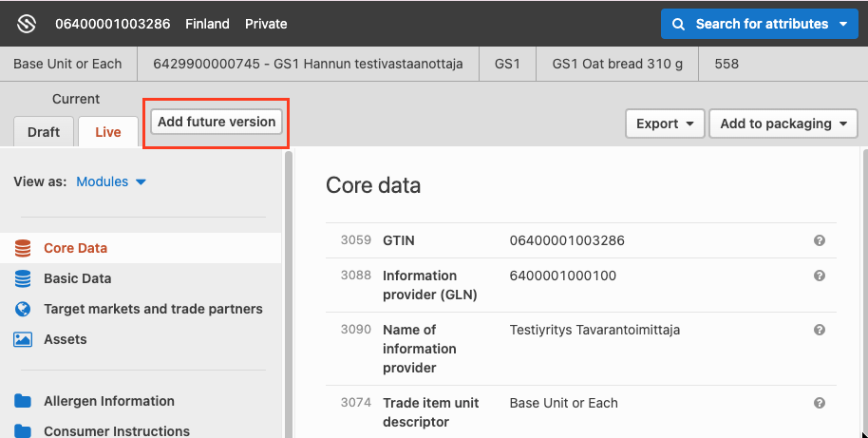Switch to the Draft tab
The width and height of the screenshot is (868, 438).
[44, 132]
